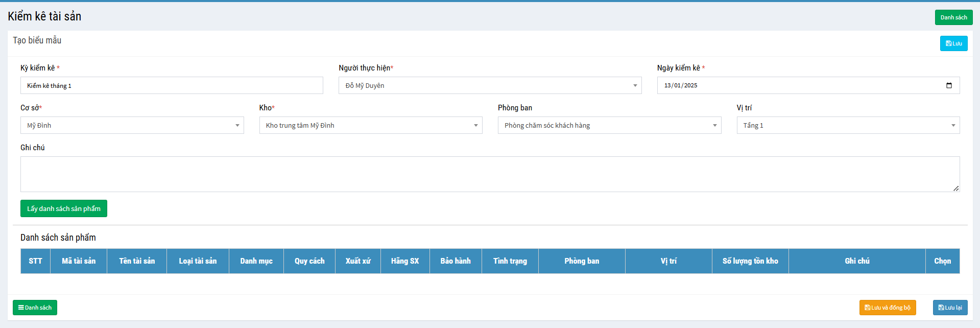The image size is (980, 328).
Task: Click the Ngày kiểm kê date field
Action: pos(802,85)
